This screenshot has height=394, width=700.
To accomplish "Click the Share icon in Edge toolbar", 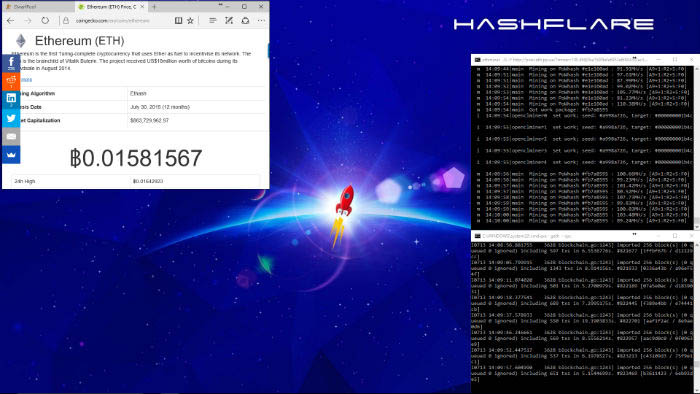I will [x=245, y=21].
